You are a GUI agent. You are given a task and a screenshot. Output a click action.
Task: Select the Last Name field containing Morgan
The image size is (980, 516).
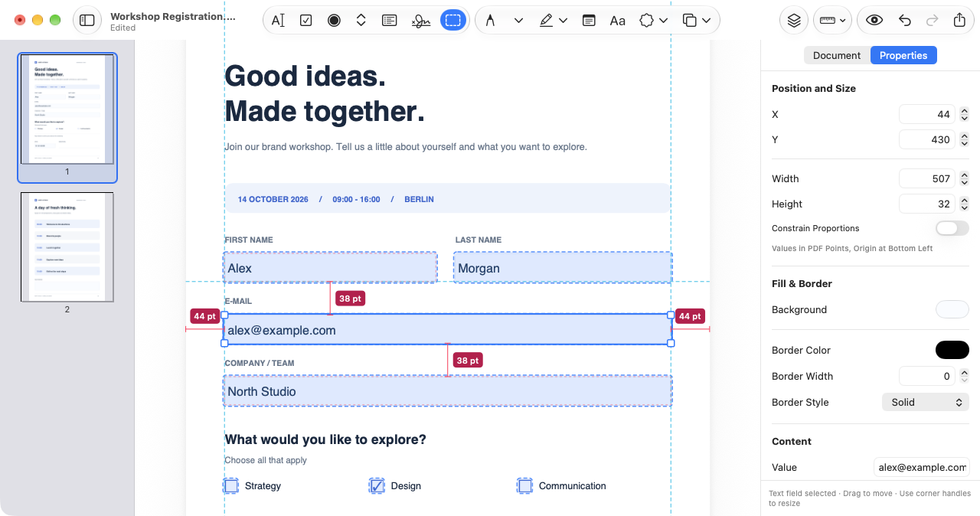(x=563, y=268)
